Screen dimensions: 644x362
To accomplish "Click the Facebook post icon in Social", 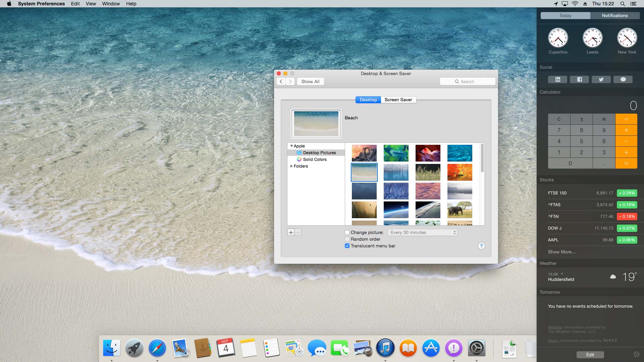I will click(x=579, y=79).
